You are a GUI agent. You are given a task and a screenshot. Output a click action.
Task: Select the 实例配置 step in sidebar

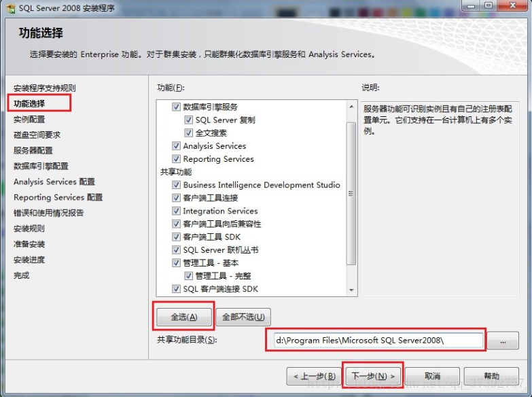(x=29, y=119)
